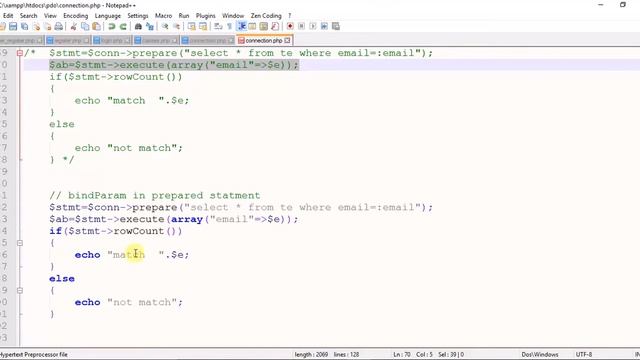Click the Save All toolbar icon
The width and height of the screenshot is (640, 360).
(x=25, y=27)
